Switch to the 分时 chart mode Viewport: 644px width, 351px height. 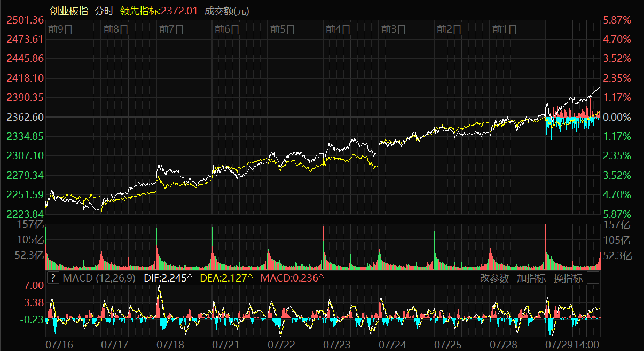104,11
